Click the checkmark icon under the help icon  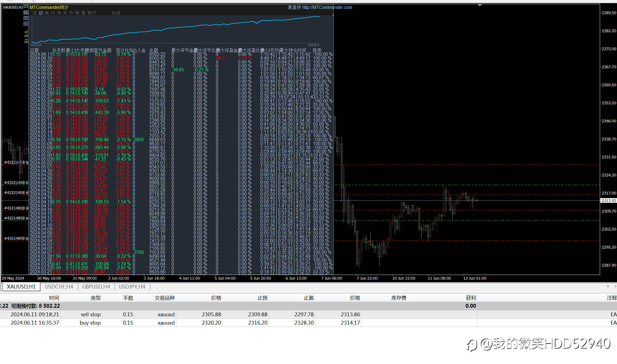coord(26,24)
